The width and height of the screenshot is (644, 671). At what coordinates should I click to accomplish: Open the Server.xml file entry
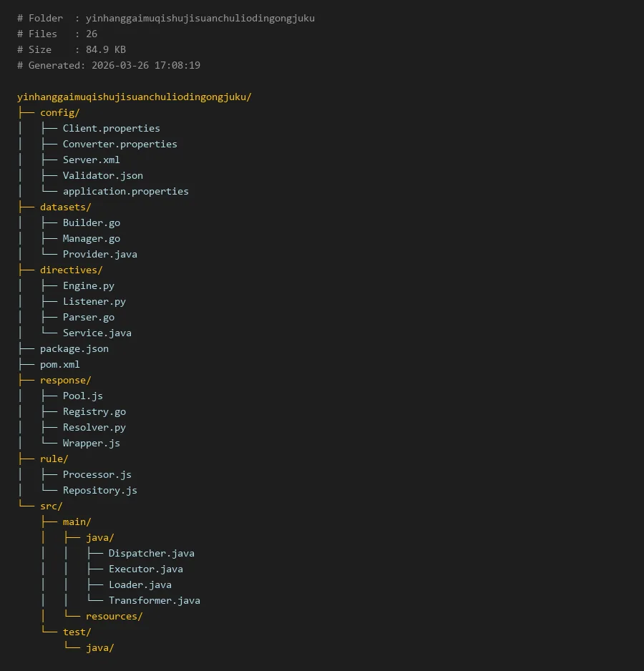(x=91, y=160)
